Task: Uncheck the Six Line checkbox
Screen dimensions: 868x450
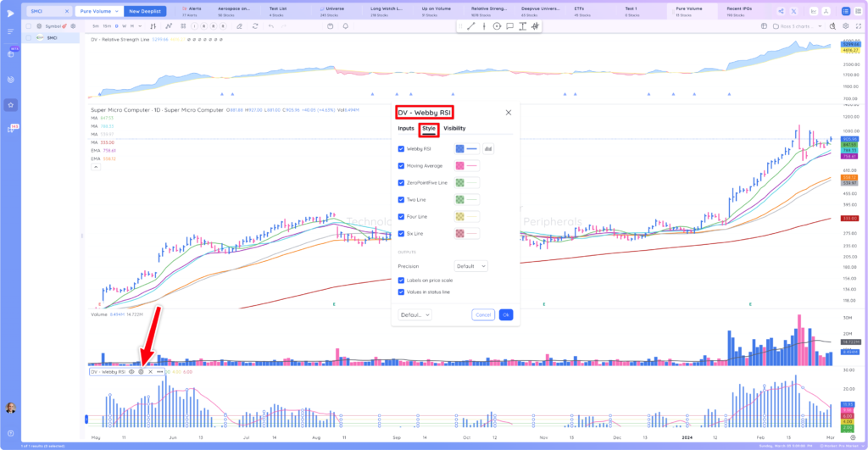Action: (401, 234)
